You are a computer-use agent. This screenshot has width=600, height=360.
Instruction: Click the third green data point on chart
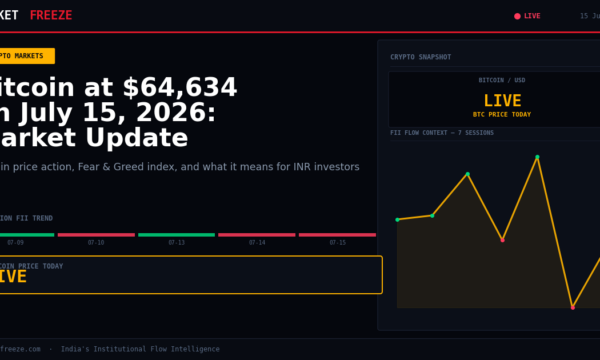[x=468, y=174]
